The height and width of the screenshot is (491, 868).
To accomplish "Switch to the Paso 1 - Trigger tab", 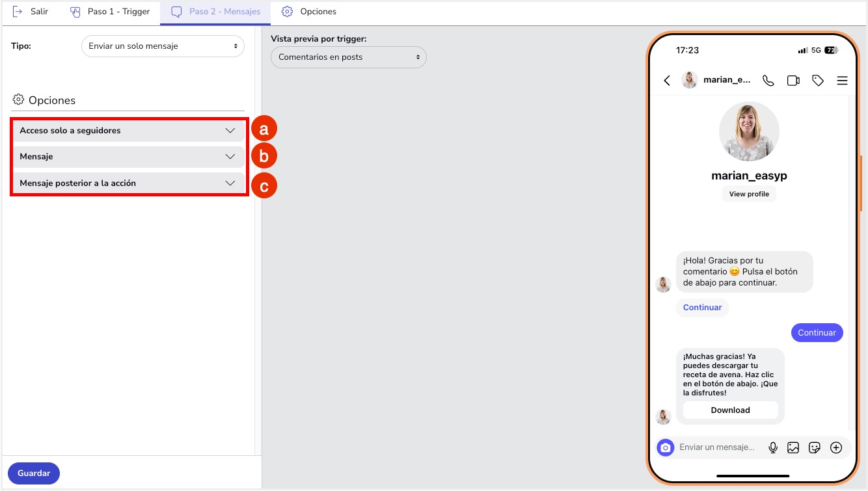I will (109, 11).
